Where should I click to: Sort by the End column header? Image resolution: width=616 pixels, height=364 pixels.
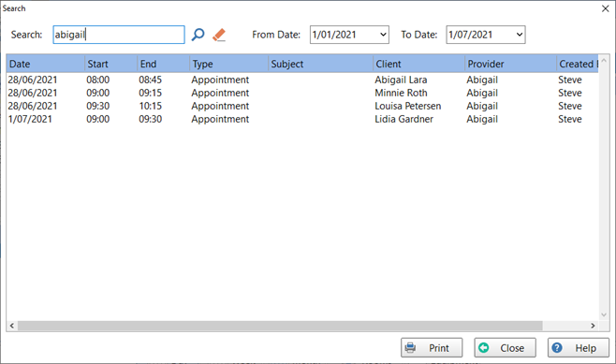[x=163, y=64]
